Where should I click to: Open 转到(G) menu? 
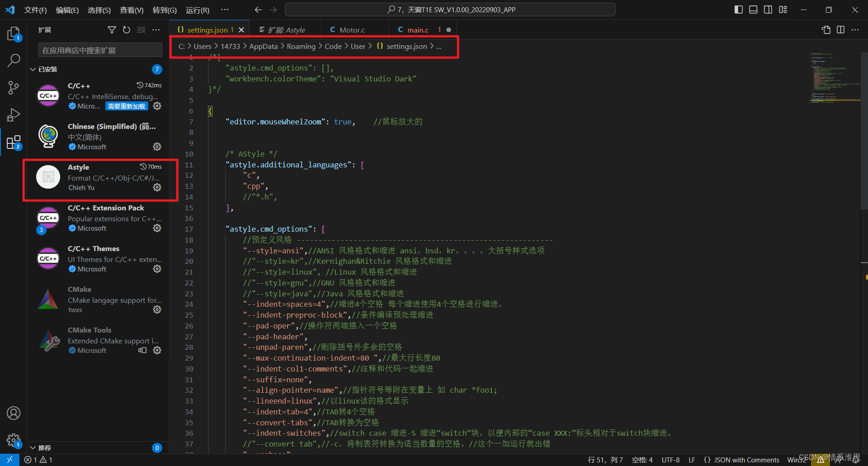tap(165, 10)
